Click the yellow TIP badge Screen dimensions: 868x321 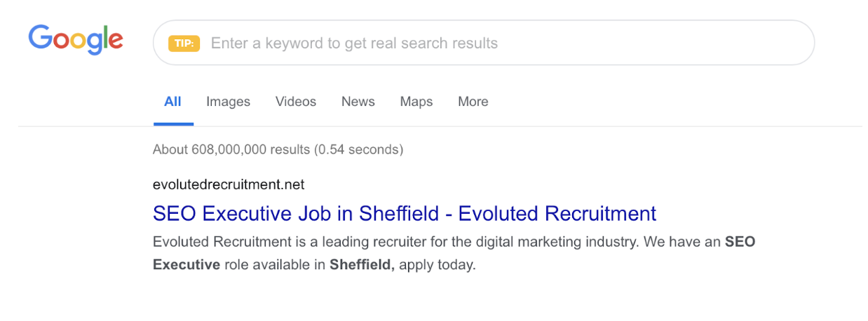(x=184, y=43)
